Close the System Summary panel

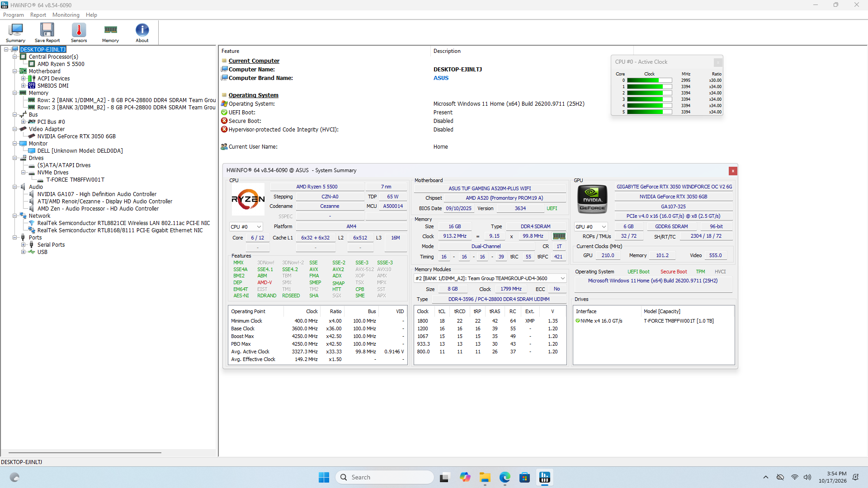click(733, 171)
